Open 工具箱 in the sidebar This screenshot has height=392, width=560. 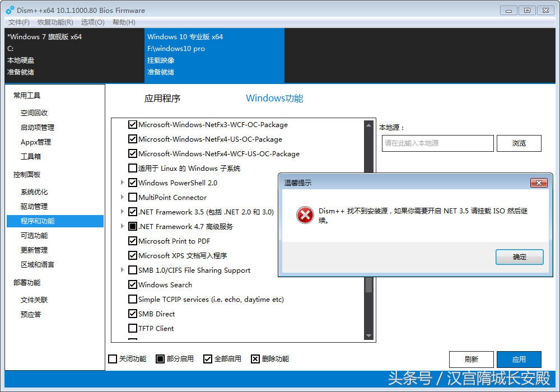click(31, 156)
